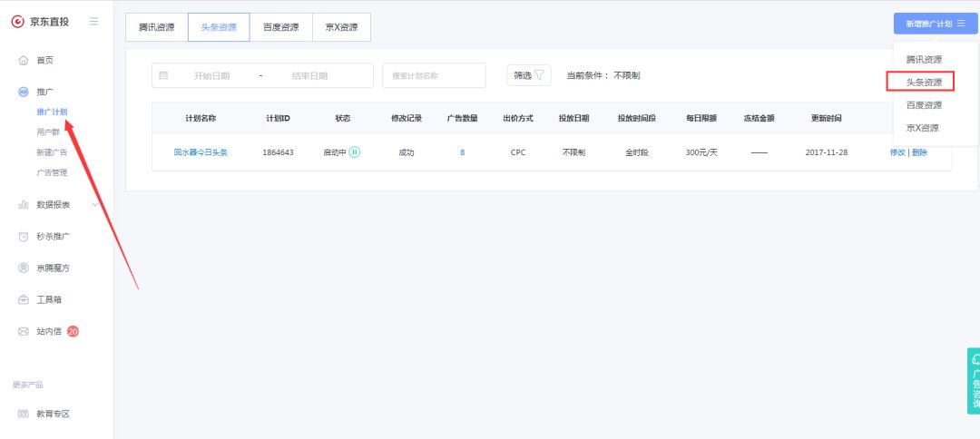Click the 2017-11-28 update time cell
This screenshot has height=439, width=980.
827,152
